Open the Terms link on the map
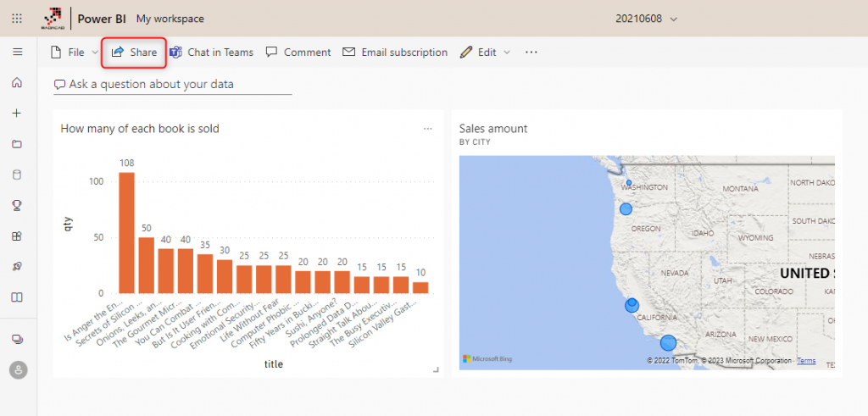Viewport: 868px width, 416px height. [x=806, y=361]
